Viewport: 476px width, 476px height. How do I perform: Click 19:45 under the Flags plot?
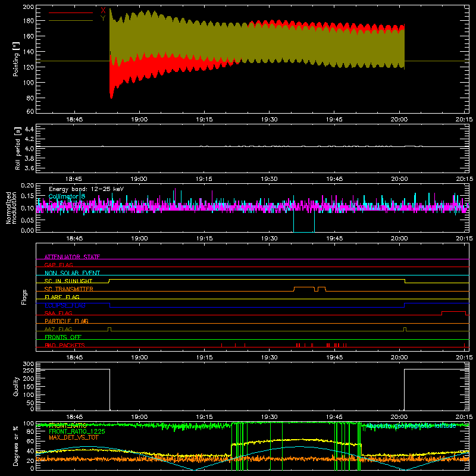(x=334, y=358)
